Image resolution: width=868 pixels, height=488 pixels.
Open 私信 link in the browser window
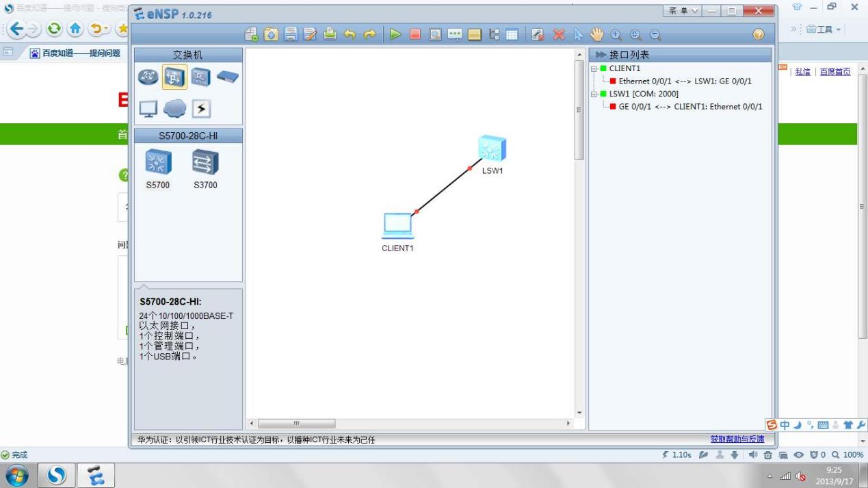[x=802, y=72]
